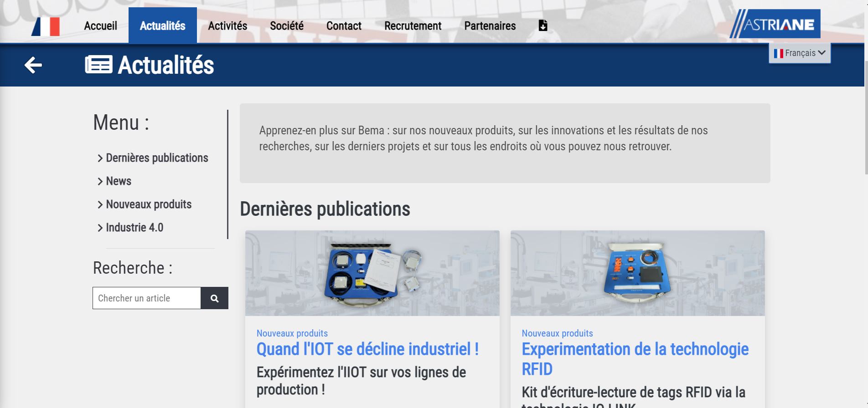868x408 pixels.
Task: Select the Actualités navigation tab
Action: pyautogui.click(x=163, y=25)
